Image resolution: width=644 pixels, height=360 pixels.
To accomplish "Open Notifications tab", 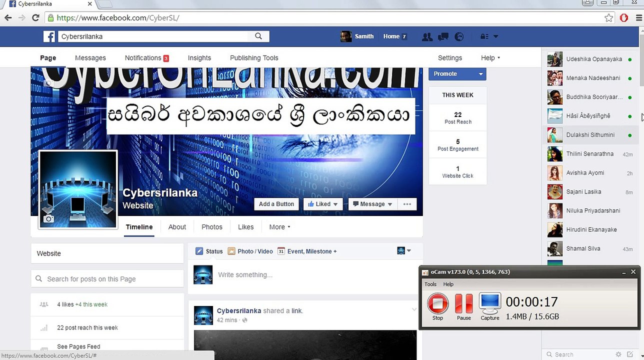I will [x=146, y=58].
